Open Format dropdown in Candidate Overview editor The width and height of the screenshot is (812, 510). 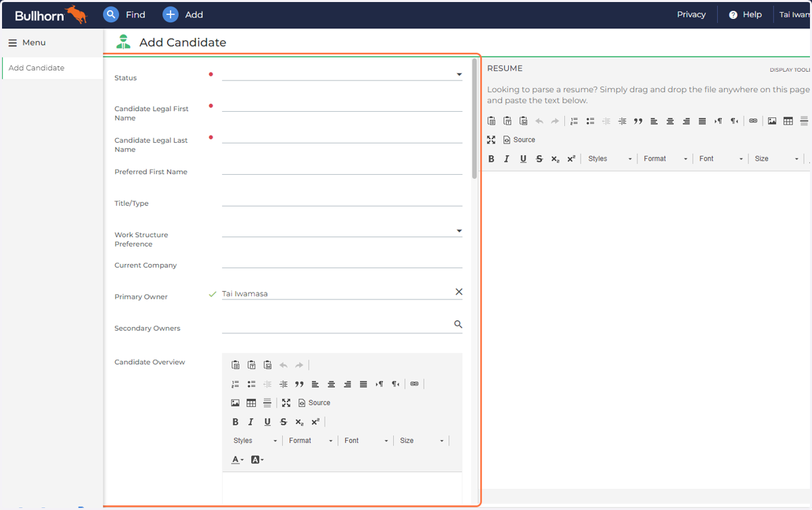[311, 441]
